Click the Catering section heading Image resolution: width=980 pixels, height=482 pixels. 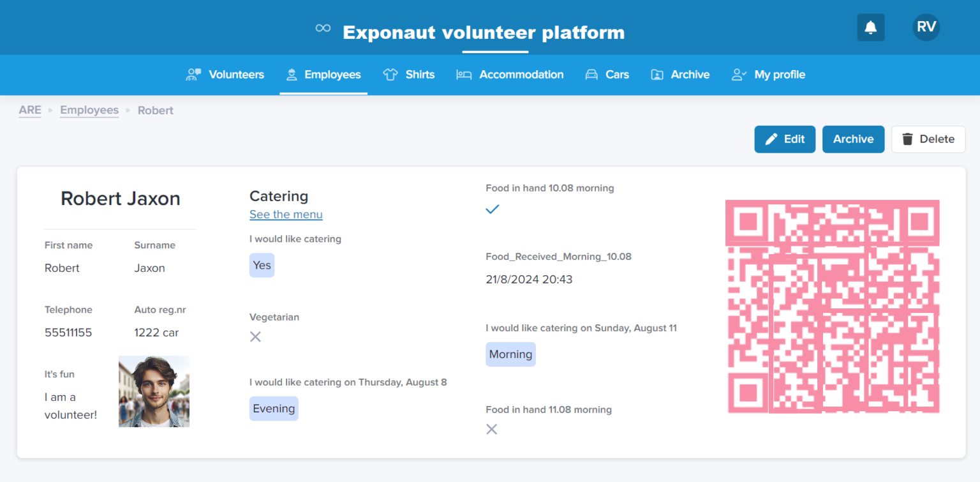pyautogui.click(x=279, y=197)
